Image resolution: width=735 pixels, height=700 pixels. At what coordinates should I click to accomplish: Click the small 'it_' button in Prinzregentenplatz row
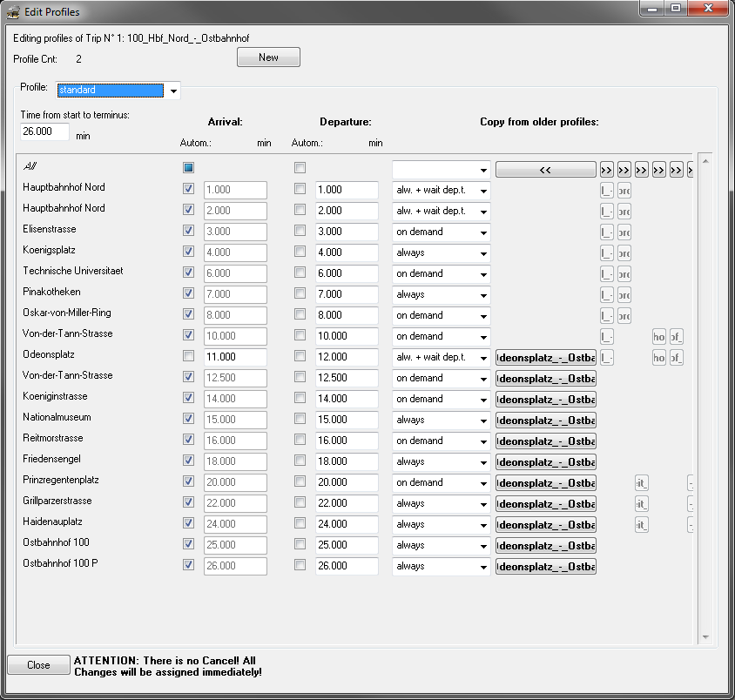(x=642, y=483)
